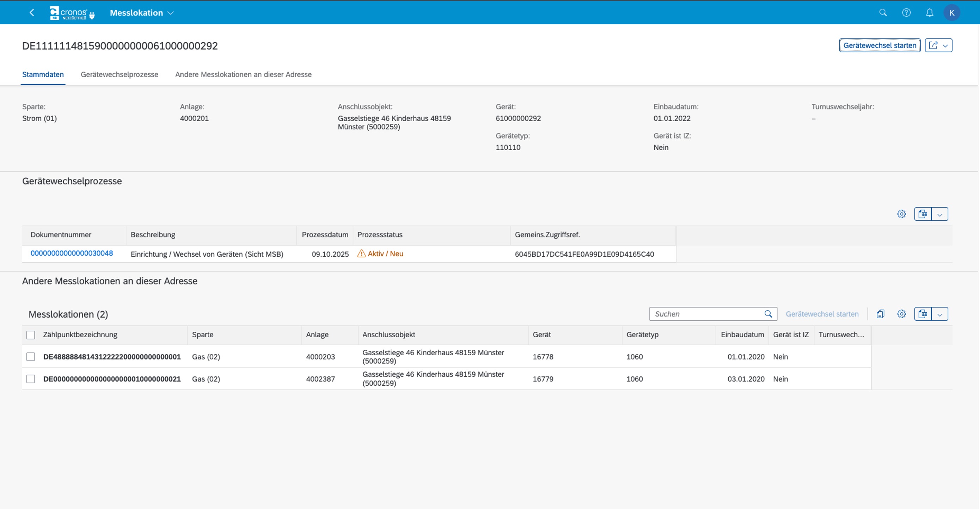Copy icon in Messlokationen toolbar
The height and width of the screenshot is (509, 980).
(880, 314)
